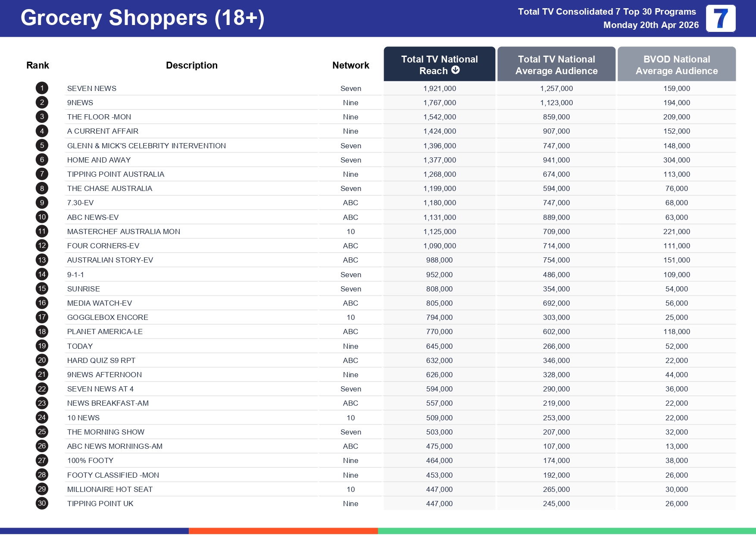
Task: Click the rank 1 circle badge
Action: [42, 88]
